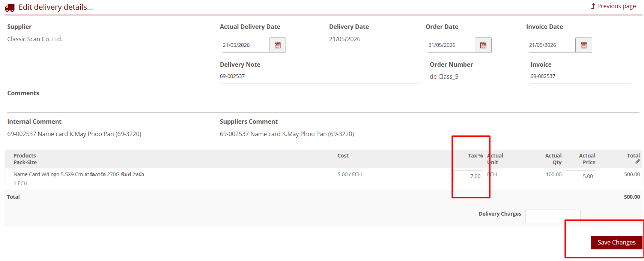Viewport: 644px width, 261px height.
Task: Click the Delivery Charges input box
Action: 553,216
